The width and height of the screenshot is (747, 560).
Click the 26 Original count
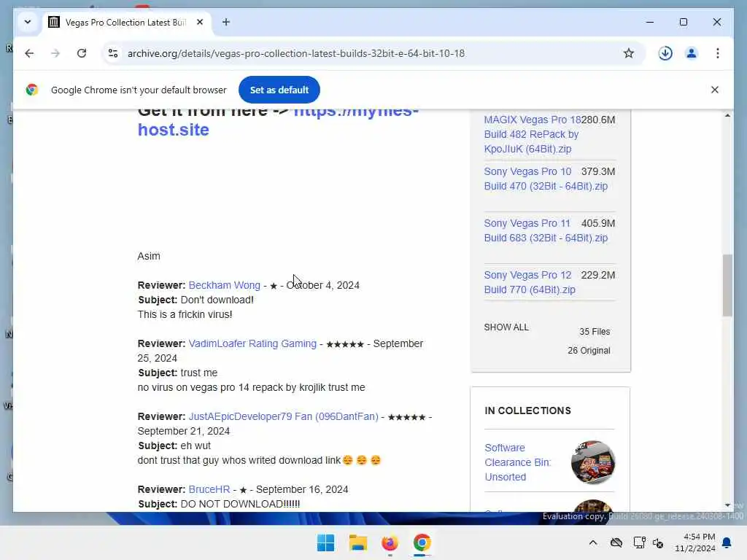[x=589, y=351]
